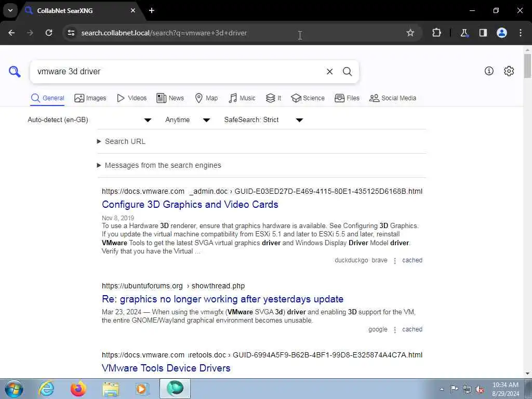Go forward in browser history
Image resolution: width=532 pixels, height=399 pixels.
(x=30, y=33)
